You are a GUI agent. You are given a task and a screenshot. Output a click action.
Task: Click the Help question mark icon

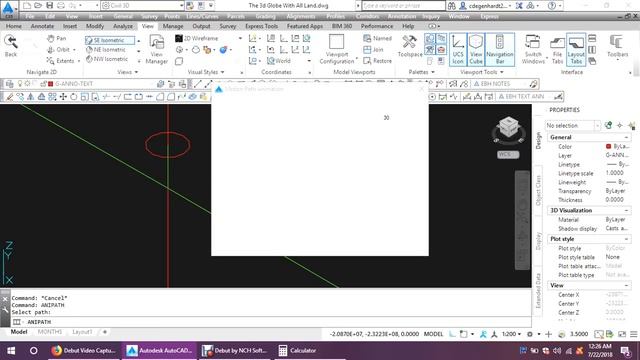pos(552,6)
